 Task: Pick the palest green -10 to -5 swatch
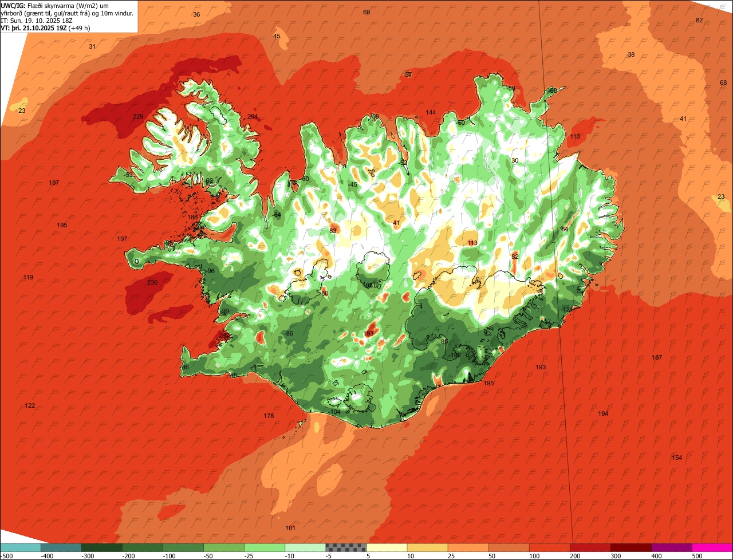(x=305, y=547)
